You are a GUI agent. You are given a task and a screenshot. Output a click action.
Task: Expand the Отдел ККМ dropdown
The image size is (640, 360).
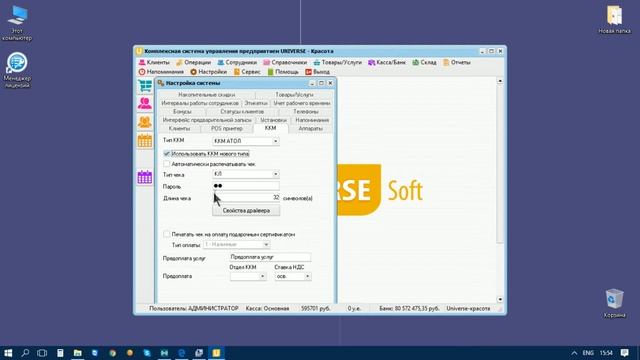tap(262, 276)
